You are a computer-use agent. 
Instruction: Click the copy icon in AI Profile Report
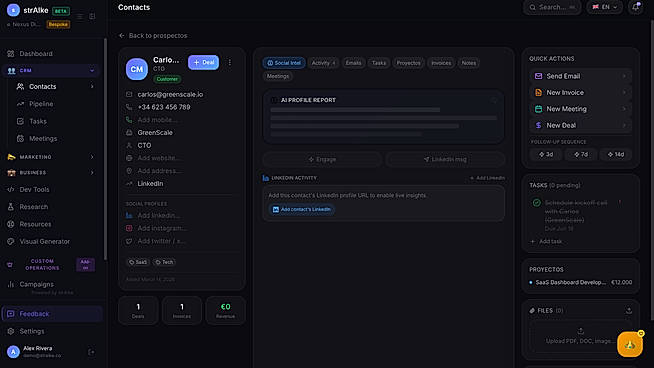coord(494,100)
